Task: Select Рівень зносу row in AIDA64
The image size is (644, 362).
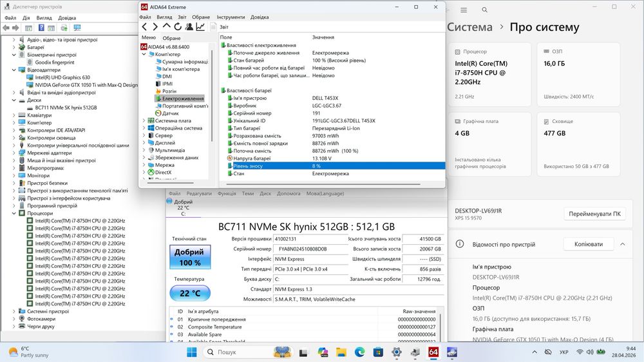Action: (332, 166)
